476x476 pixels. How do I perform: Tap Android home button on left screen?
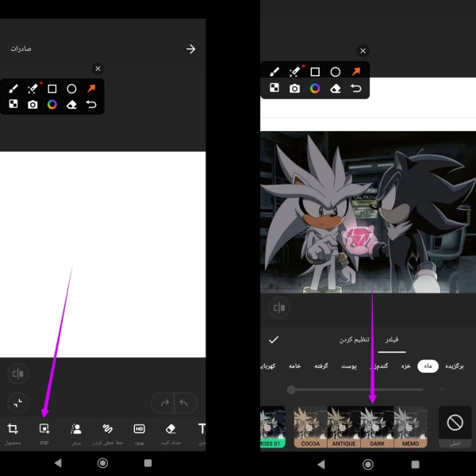pyautogui.click(x=102, y=463)
